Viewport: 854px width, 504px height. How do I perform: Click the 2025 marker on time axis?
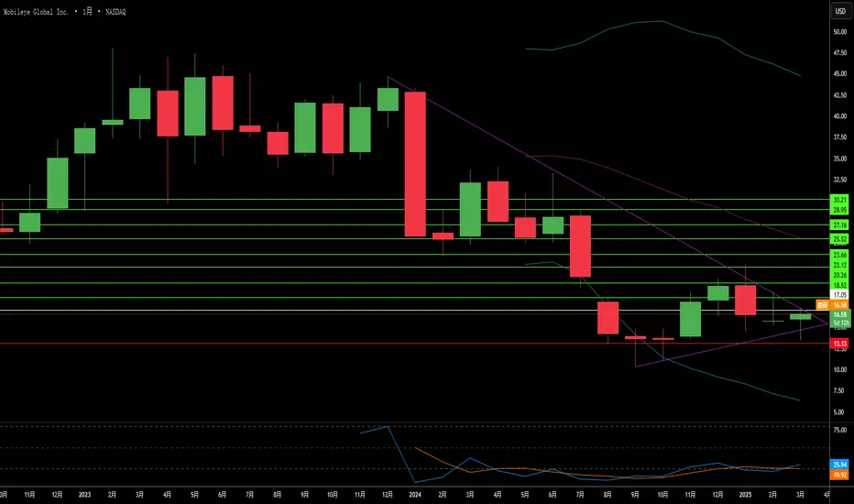click(x=745, y=495)
